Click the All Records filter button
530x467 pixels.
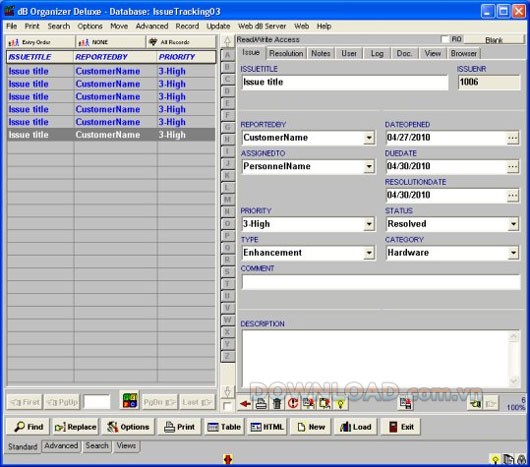(x=181, y=42)
